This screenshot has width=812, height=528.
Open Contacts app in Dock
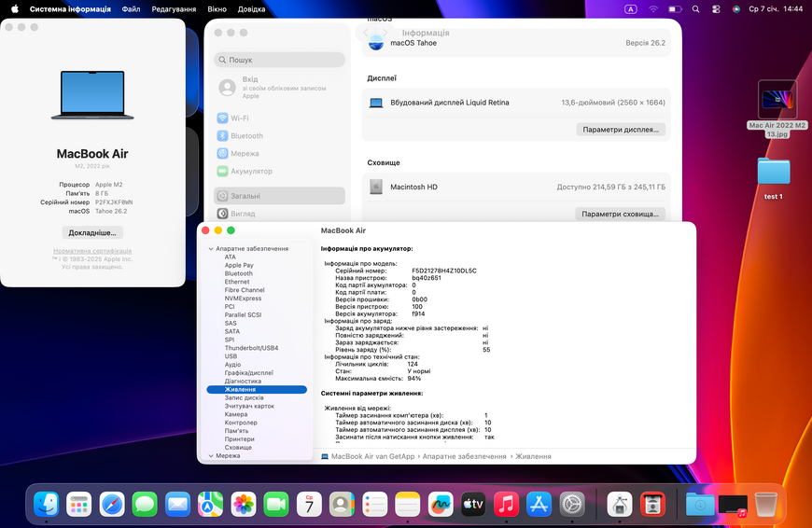(x=342, y=504)
